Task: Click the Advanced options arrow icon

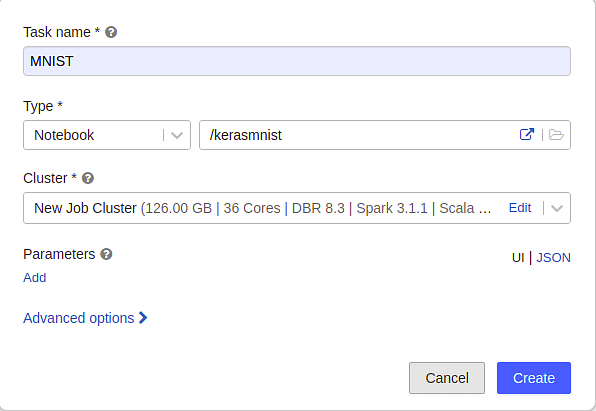Action: pos(143,318)
